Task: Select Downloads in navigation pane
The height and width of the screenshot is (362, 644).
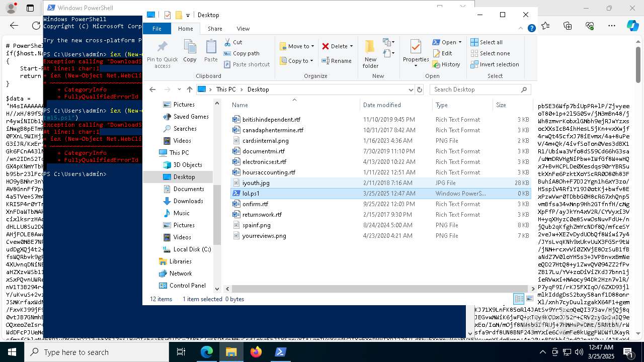Action: tap(188, 201)
